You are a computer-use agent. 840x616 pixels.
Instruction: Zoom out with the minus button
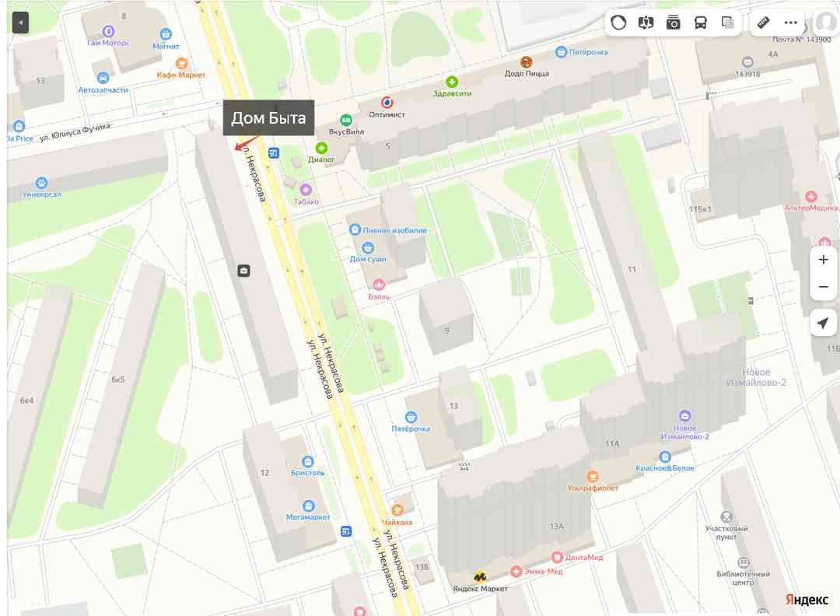824,287
